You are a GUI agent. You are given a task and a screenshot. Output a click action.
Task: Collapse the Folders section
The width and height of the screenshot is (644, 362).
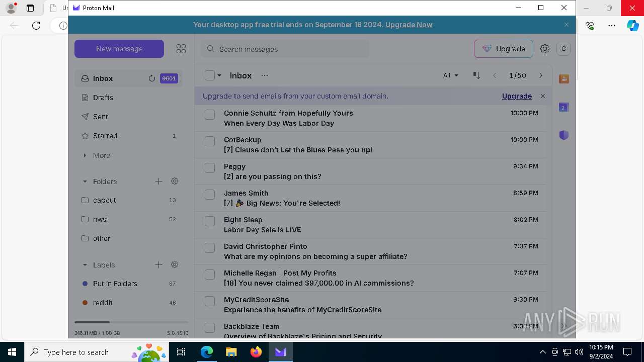pyautogui.click(x=85, y=182)
